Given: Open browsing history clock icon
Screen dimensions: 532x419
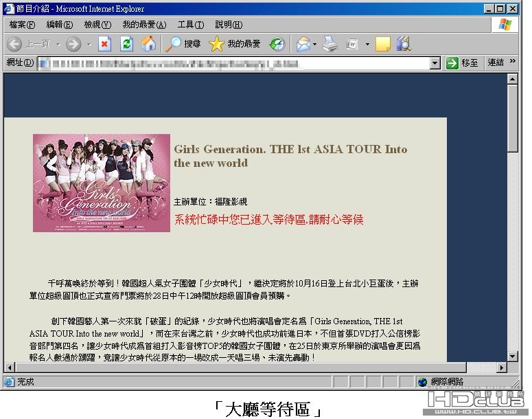Looking at the screenshot, I should point(277,44).
